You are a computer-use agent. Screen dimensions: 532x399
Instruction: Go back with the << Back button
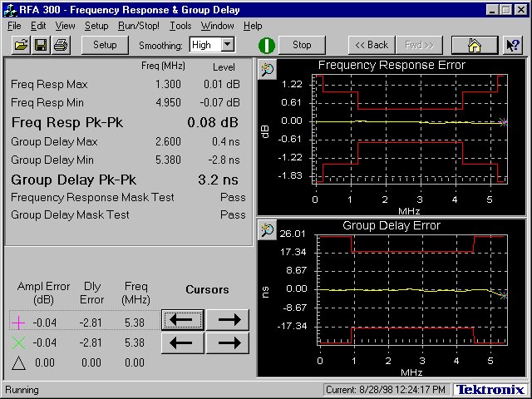point(372,45)
